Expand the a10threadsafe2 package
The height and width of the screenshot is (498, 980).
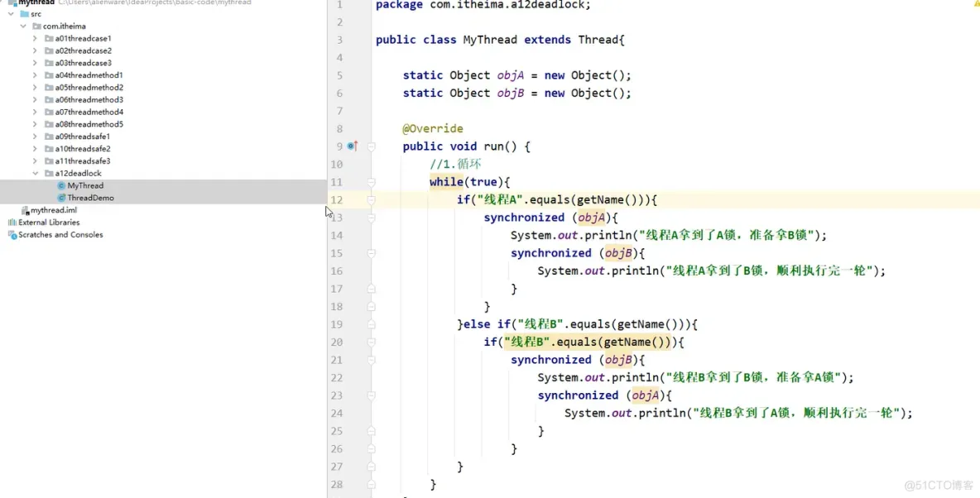tap(35, 149)
